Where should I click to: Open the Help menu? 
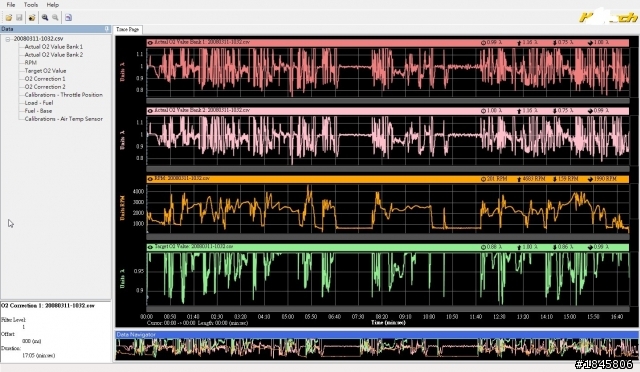[x=53, y=5]
